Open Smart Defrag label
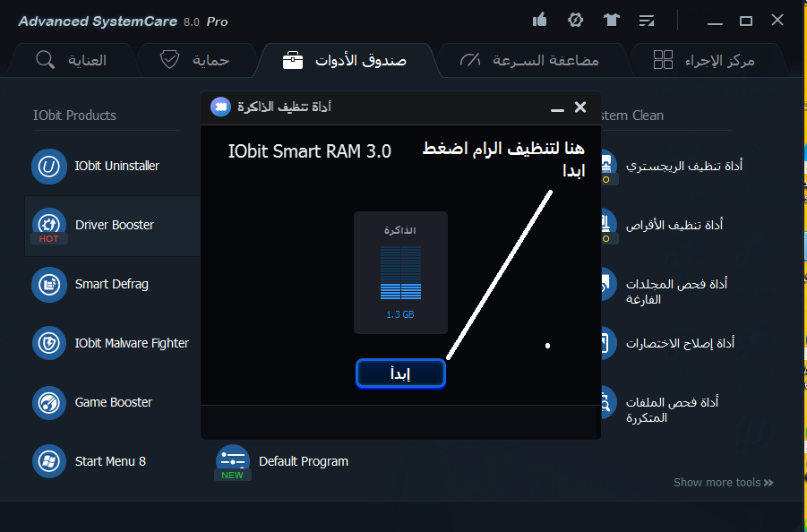This screenshot has height=532, width=807. pos(112,285)
